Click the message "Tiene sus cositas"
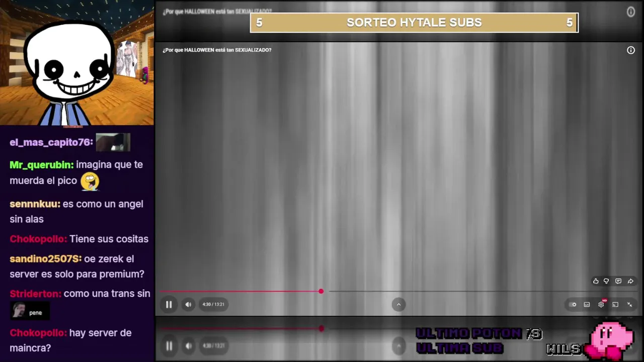 109,239
